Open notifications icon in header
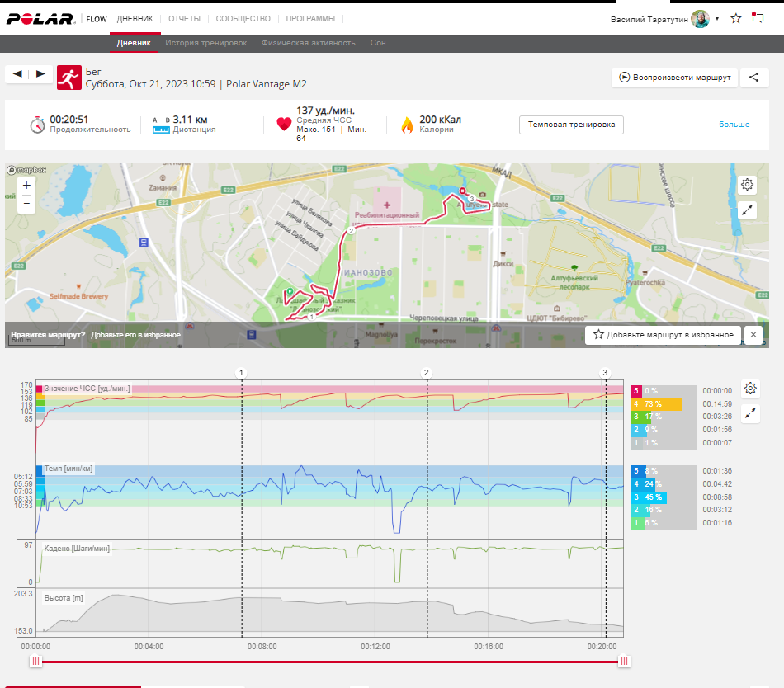The height and width of the screenshot is (688, 784). 758,18
